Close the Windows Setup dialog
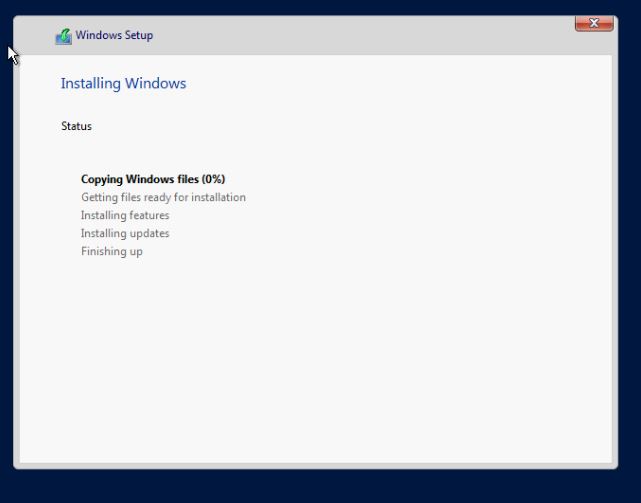This screenshot has height=503, width=641. tap(594, 23)
